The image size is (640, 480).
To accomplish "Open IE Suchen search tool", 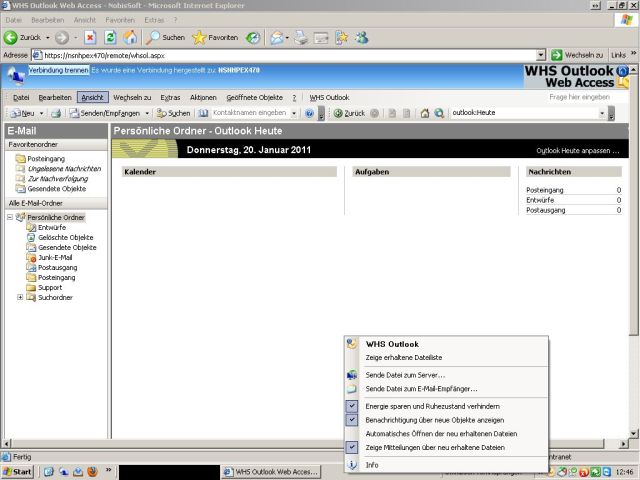I will tap(165, 38).
